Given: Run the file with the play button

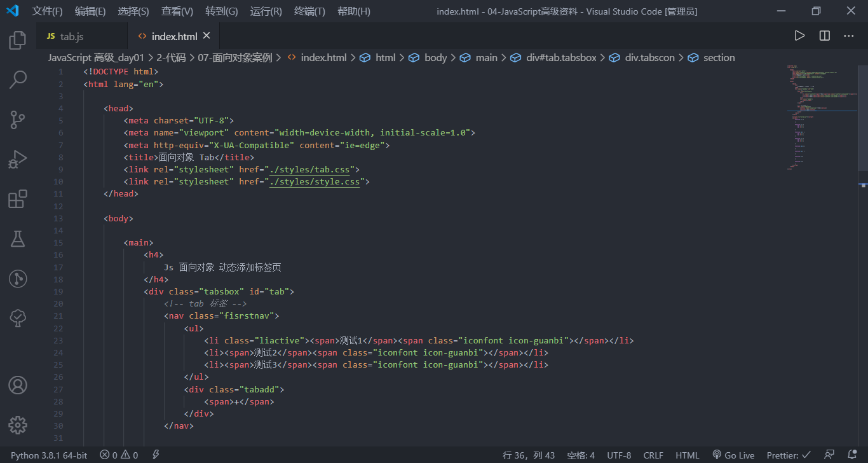Looking at the screenshot, I should pos(799,36).
